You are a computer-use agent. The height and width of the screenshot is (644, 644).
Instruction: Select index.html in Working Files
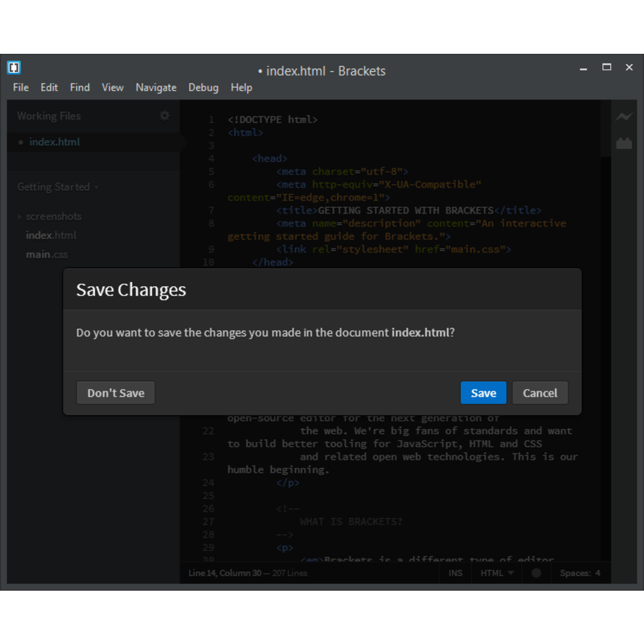54,142
